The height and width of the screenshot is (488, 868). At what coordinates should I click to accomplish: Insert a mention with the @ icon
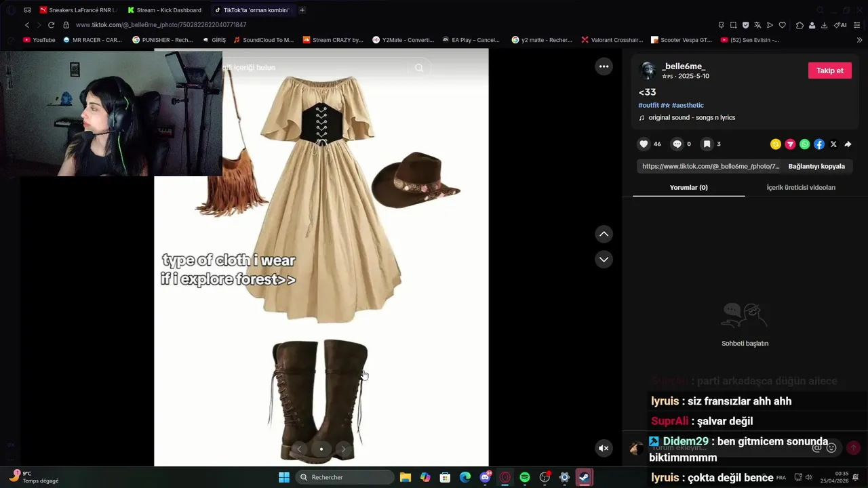(817, 448)
